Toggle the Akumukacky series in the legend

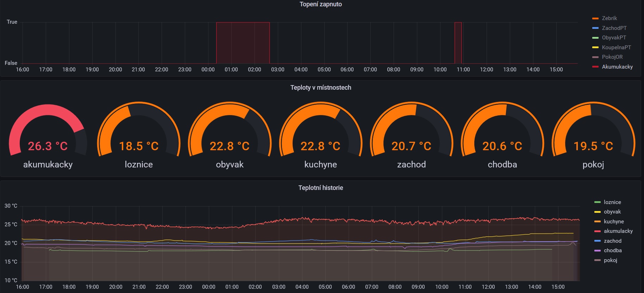pos(617,67)
